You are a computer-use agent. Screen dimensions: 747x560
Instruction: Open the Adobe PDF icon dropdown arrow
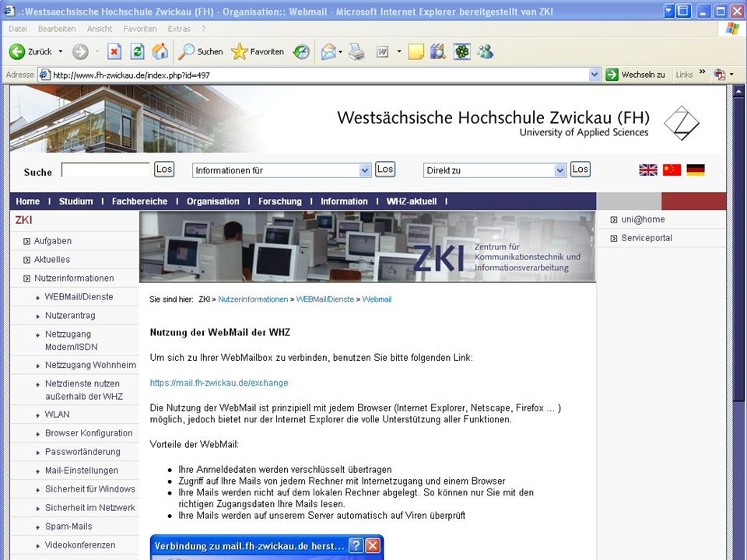point(731,75)
